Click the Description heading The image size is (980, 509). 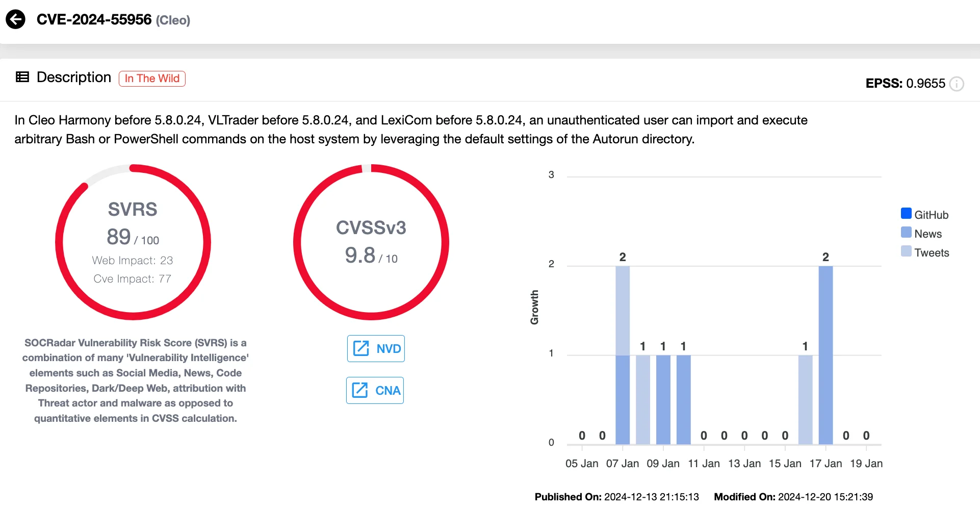(74, 77)
